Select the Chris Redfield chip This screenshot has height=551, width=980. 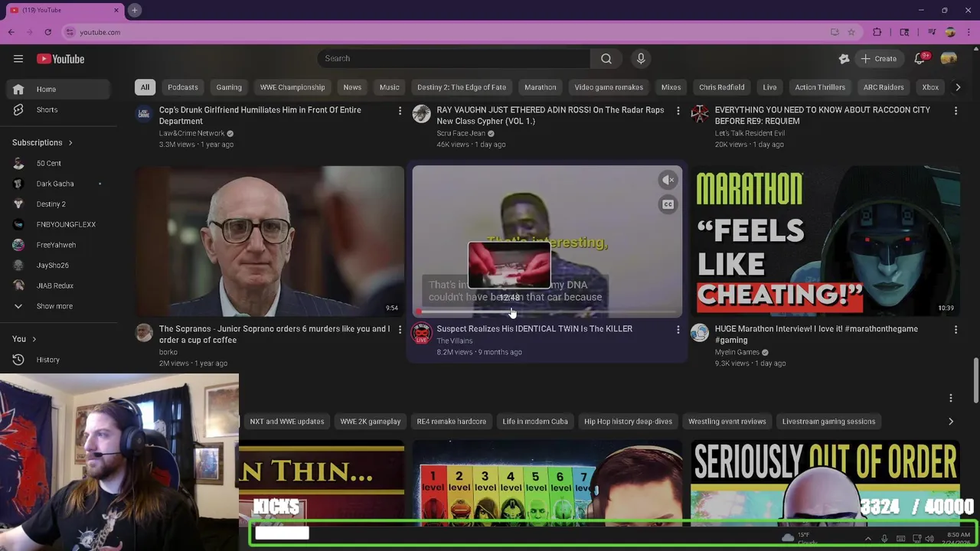click(x=722, y=87)
